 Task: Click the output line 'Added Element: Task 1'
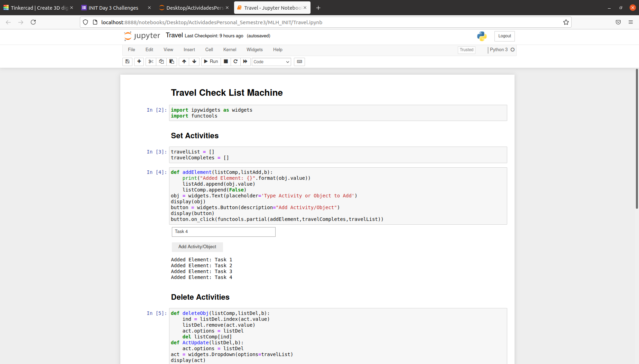[x=202, y=260]
